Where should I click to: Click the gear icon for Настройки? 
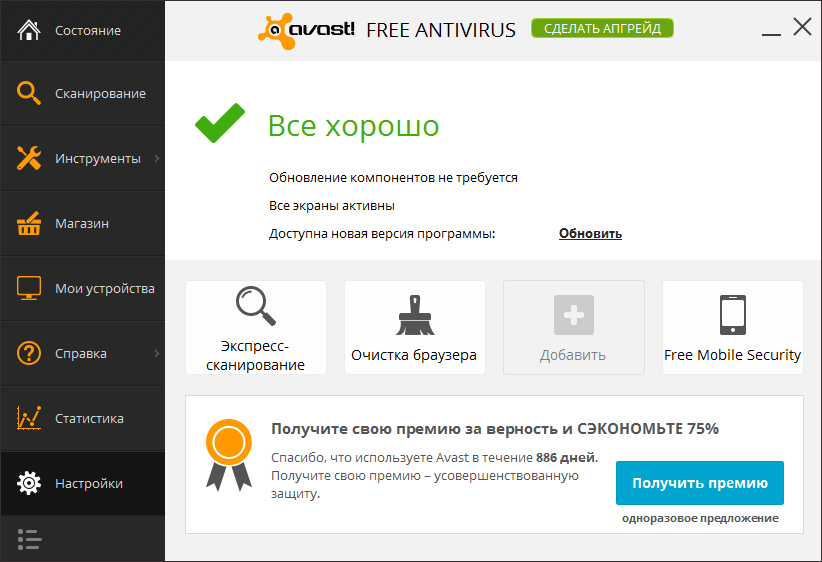tap(29, 483)
